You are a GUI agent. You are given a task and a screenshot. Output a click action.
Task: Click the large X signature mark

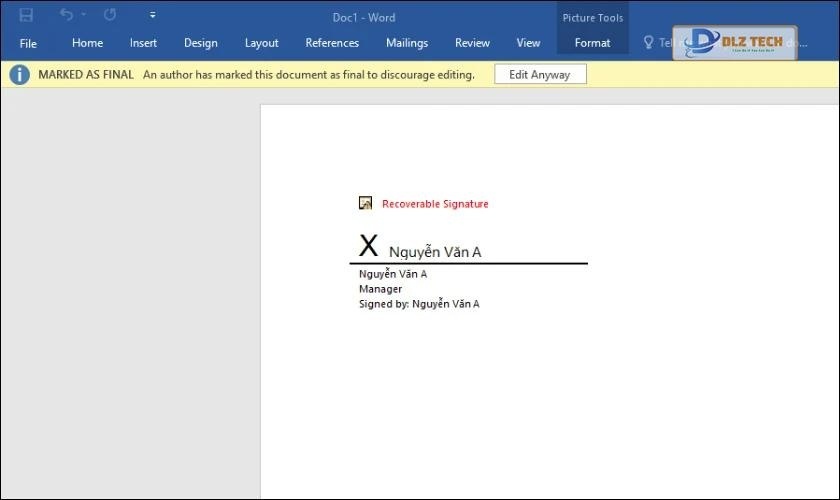click(x=368, y=246)
